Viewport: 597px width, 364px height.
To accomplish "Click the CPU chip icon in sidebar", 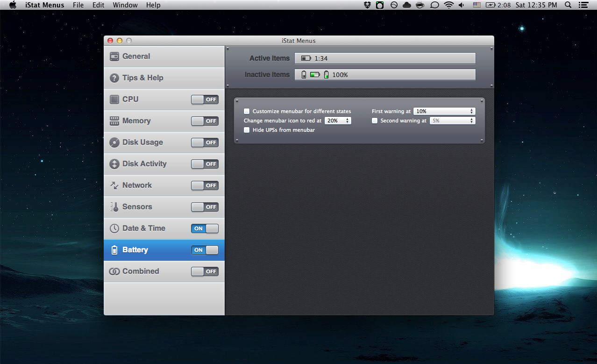I will pos(114,100).
